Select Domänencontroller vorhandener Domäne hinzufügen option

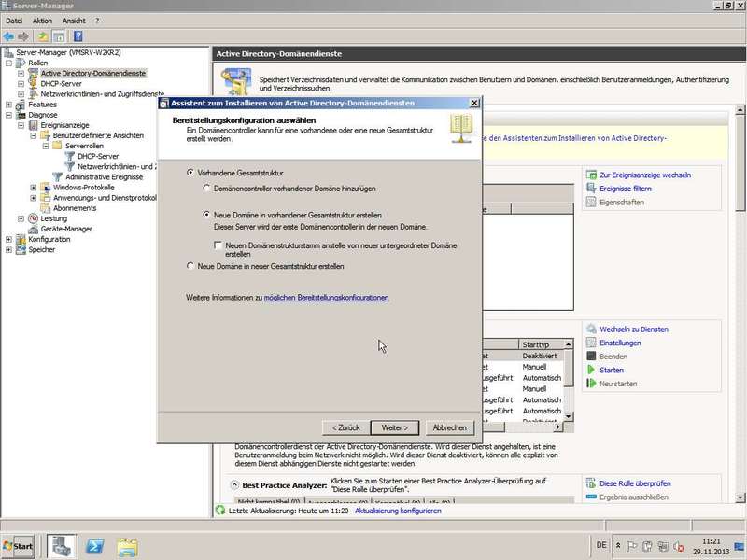click(x=207, y=189)
